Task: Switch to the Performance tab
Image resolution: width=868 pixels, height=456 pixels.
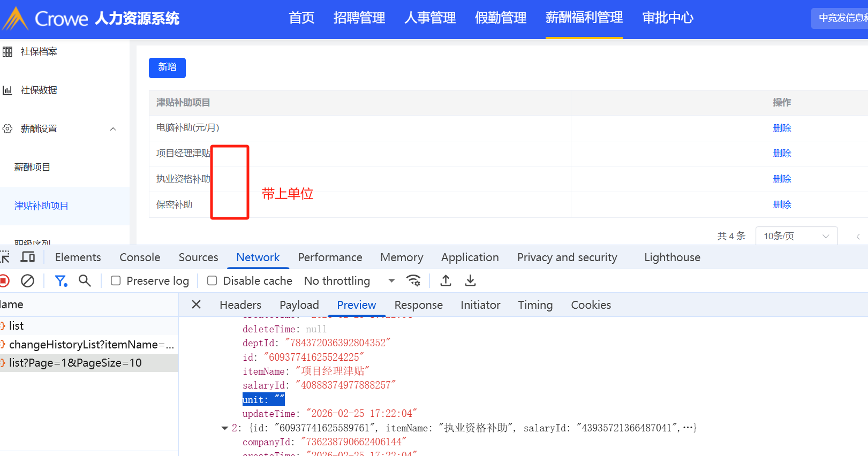Action: click(330, 257)
